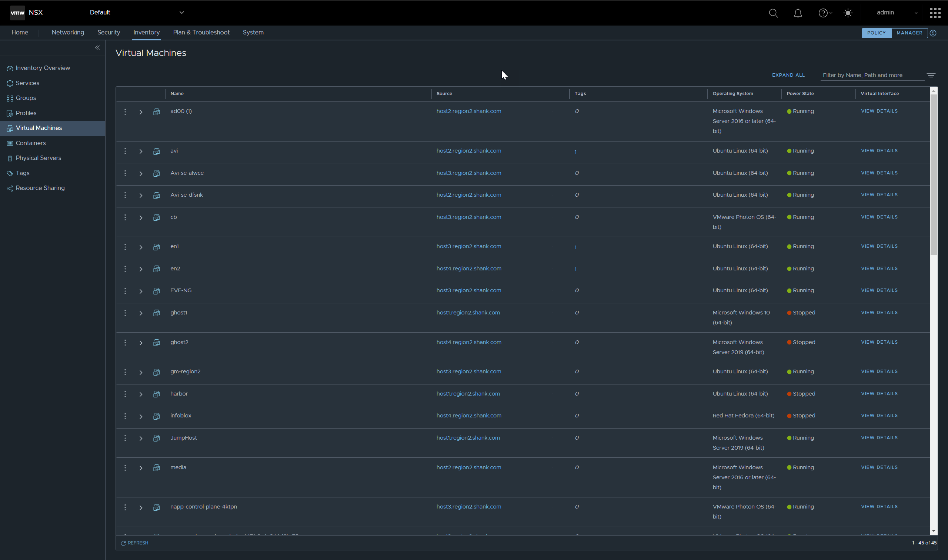948x560 pixels.
Task: View details for ghost2 virtual interface
Action: [879, 342]
